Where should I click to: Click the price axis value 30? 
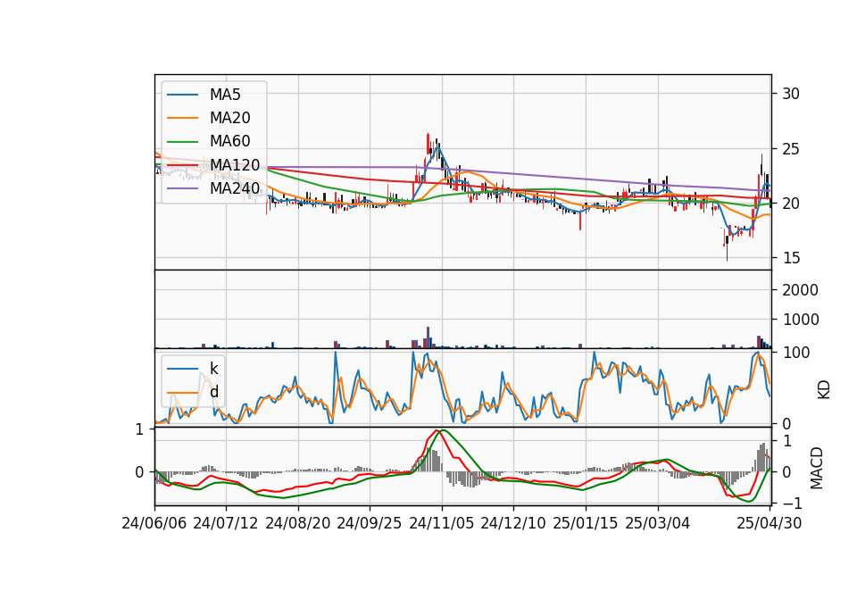click(x=791, y=94)
